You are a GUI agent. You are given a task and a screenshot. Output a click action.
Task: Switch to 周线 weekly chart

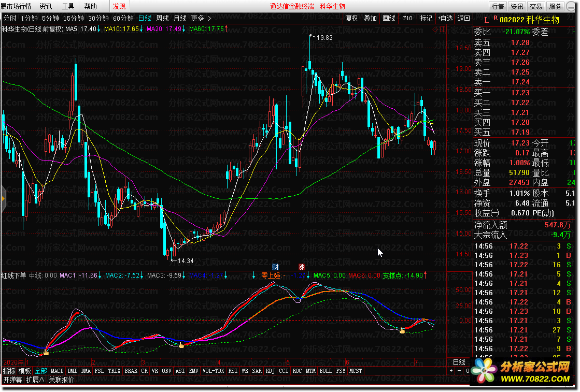(x=162, y=18)
